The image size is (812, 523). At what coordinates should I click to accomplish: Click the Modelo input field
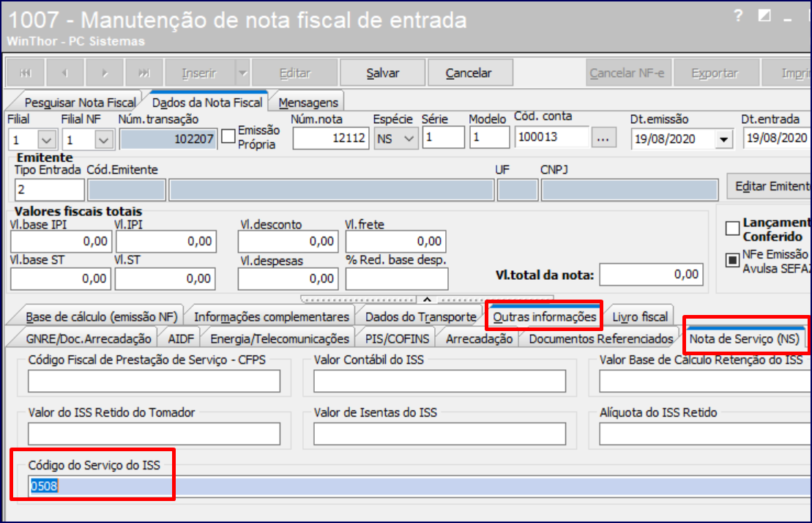490,138
